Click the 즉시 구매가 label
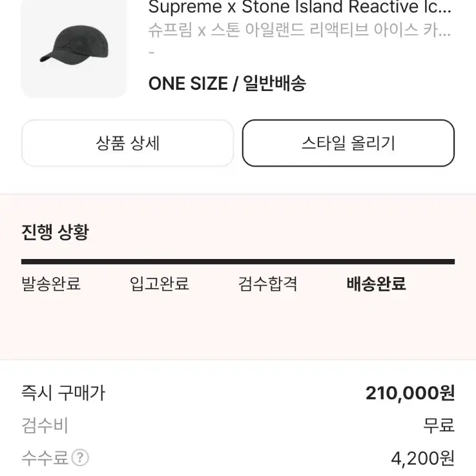Screen dimensions: 476x476 (x=63, y=393)
